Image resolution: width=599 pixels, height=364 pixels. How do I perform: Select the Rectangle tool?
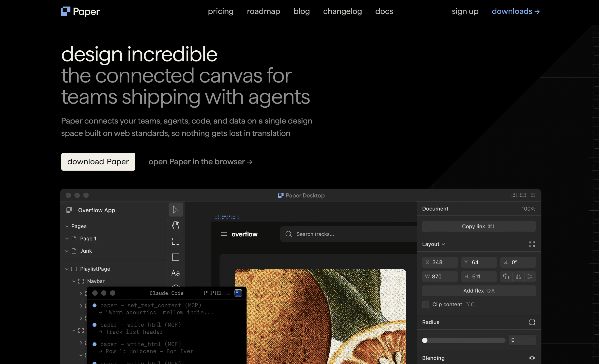pyautogui.click(x=175, y=257)
